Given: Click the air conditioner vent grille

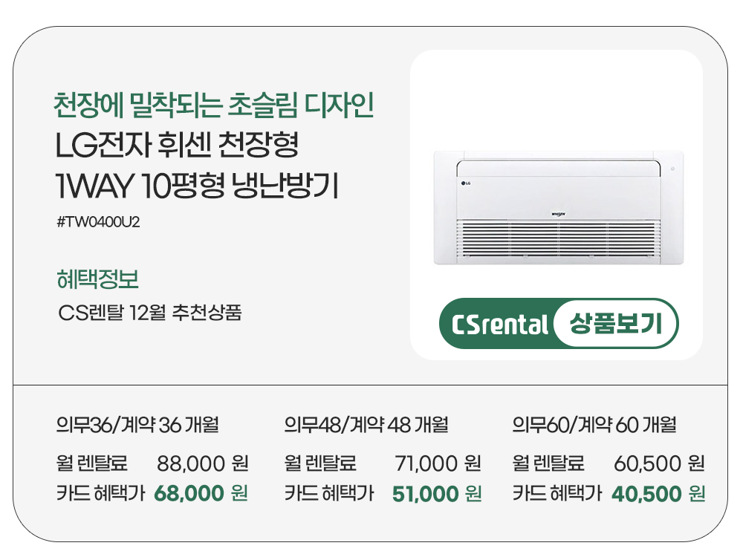Looking at the screenshot, I should tap(559, 239).
